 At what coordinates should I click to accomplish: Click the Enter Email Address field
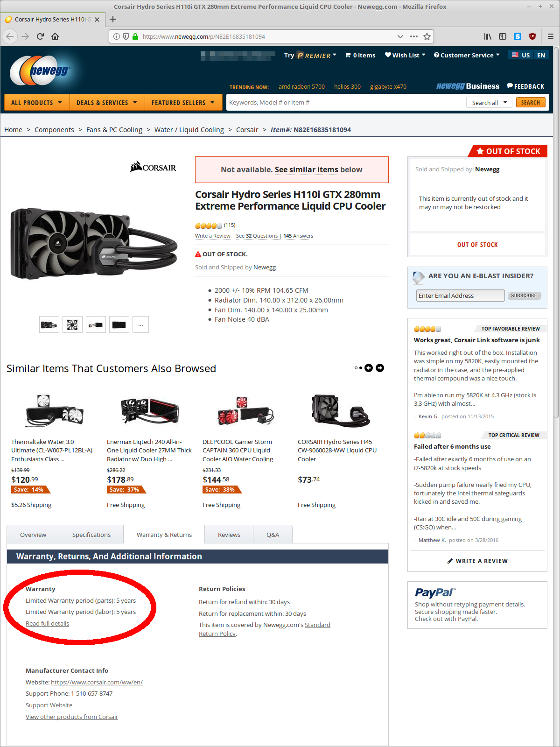point(460,296)
